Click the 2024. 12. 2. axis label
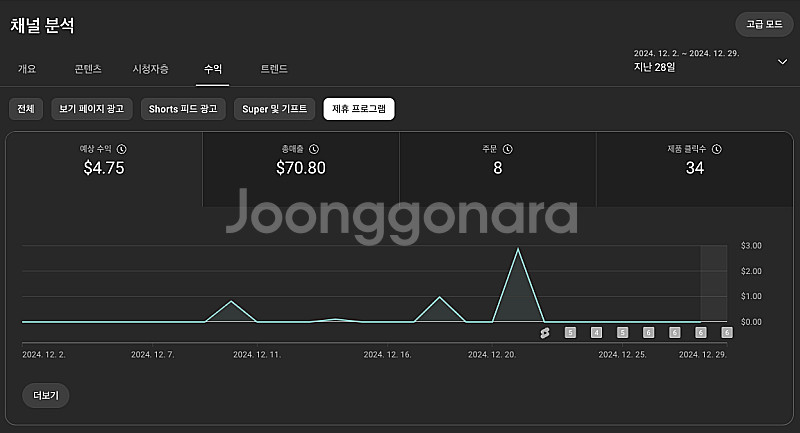Image resolution: width=800 pixels, height=433 pixels. tap(44, 354)
